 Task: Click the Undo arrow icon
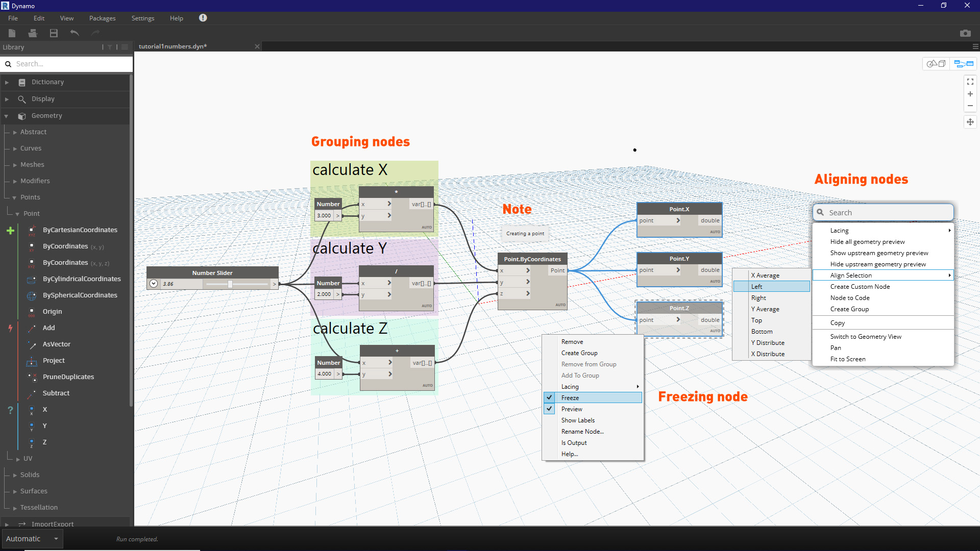click(x=75, y=33)
